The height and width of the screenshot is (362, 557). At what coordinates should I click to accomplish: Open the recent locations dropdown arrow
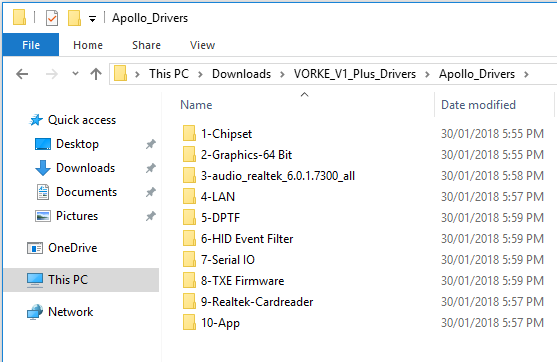click(x=75, y=74)
